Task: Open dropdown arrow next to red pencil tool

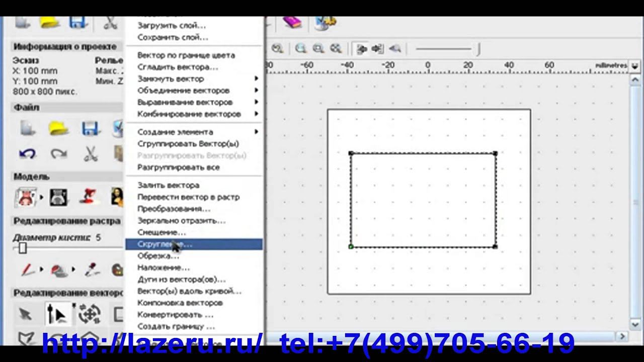Action: [41, 269]
